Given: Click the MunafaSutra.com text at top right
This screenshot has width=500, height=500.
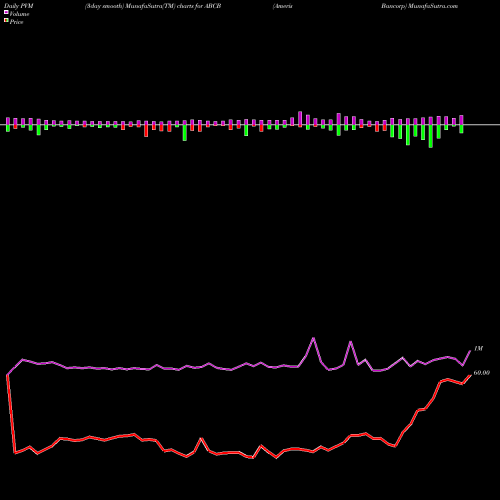Looking at the screenshot, I should [433, 6].
